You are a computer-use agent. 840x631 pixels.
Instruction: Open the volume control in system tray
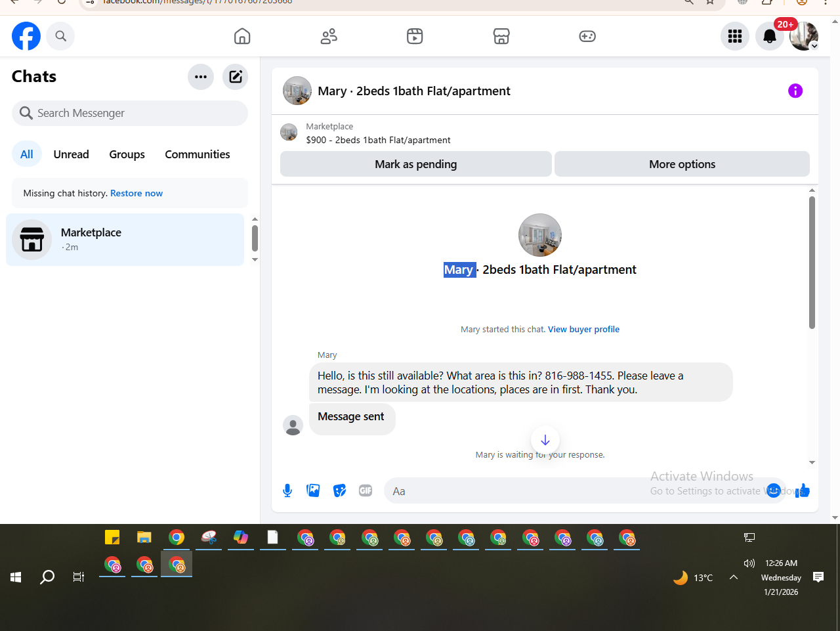tap(749, 563)
